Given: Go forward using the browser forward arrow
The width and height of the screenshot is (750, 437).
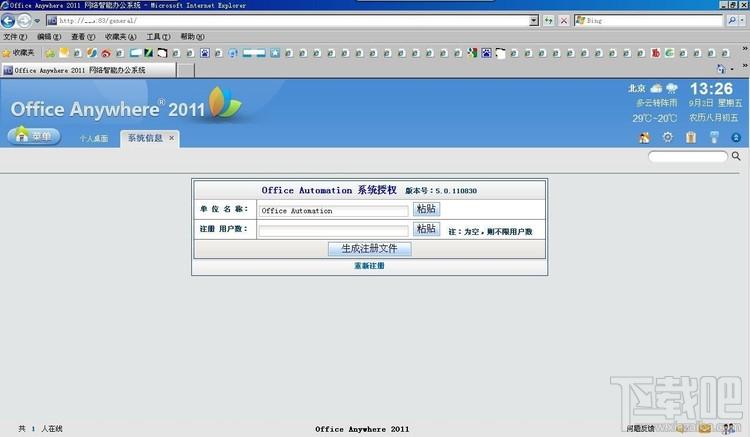Looking at the screenshot, I should pos(24,21).
